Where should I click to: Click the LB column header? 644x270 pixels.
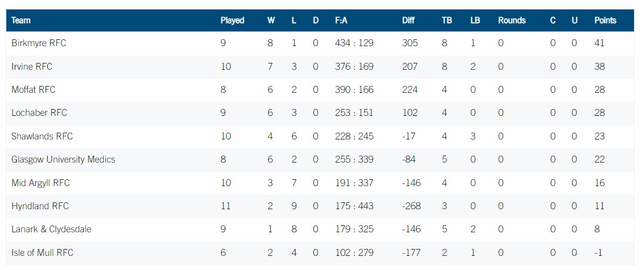click(x=475, y=20)
